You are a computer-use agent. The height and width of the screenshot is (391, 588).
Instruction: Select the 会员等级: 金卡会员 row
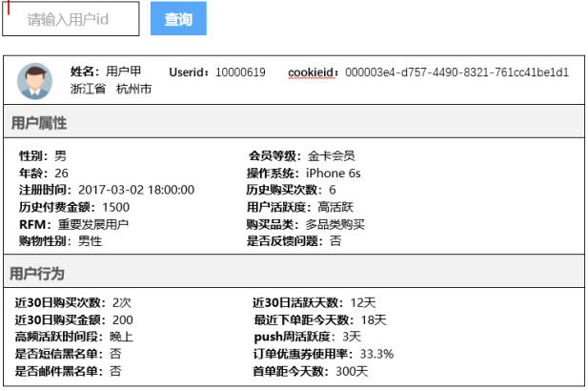point(301,155)
